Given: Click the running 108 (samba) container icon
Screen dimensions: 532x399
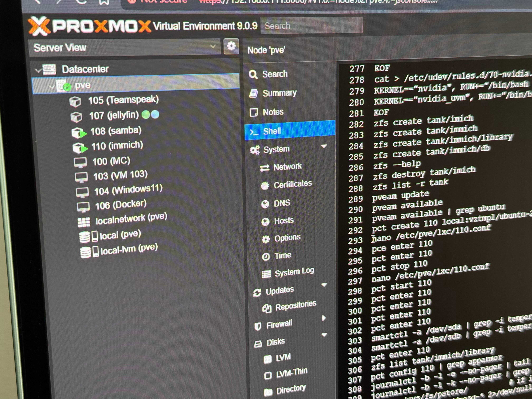Looking at the screenshot, I should tap(79, 133).
